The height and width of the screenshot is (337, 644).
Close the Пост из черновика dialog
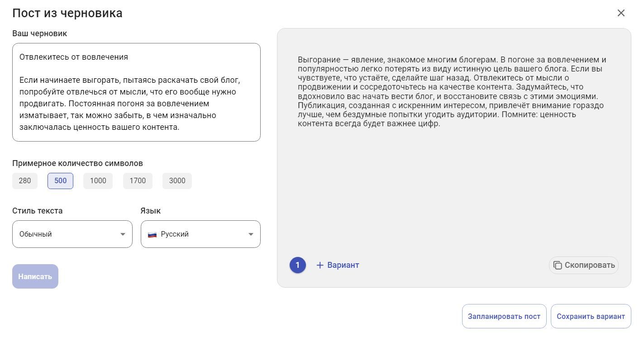point(621,13)
